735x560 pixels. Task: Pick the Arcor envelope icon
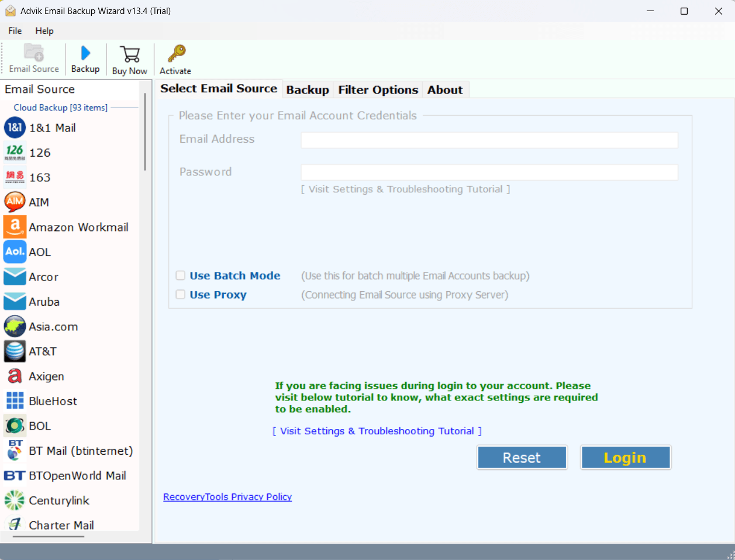point(15,276)
